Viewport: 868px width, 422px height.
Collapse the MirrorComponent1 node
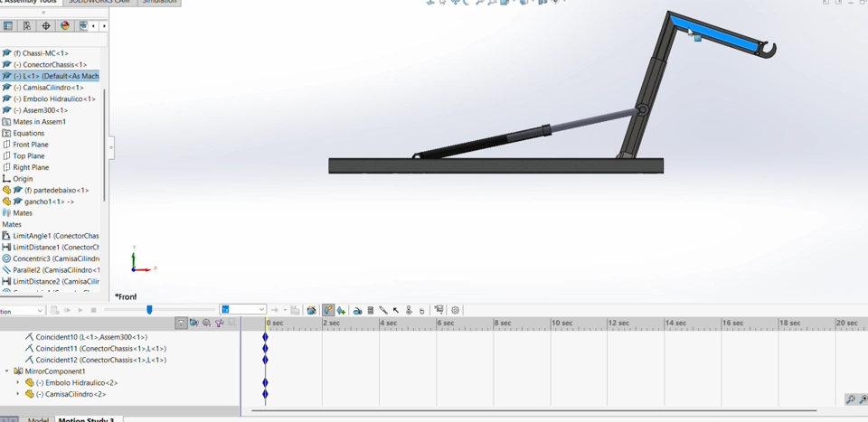(x=7, y=371)
